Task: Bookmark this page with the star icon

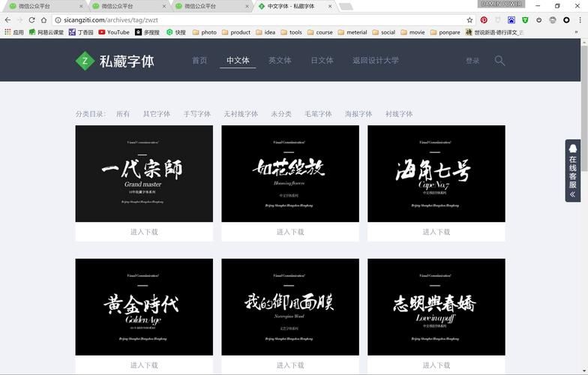Action: (469, 19)
